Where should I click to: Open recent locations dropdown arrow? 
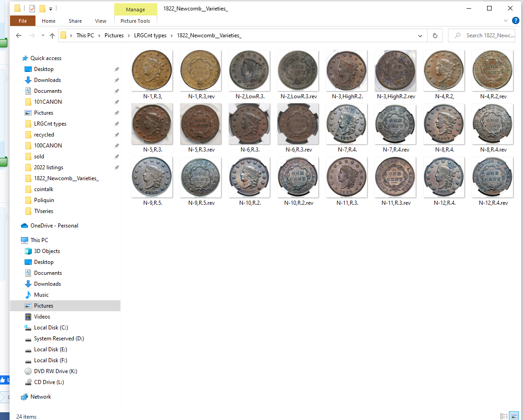pos(43,35)
